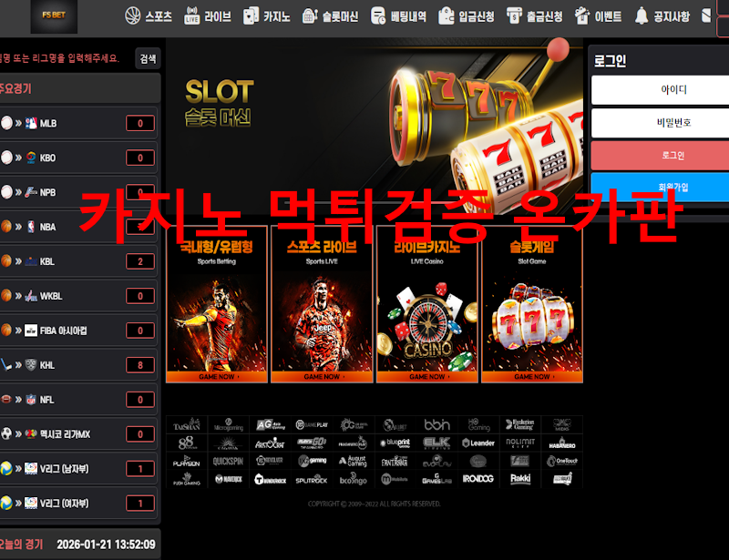Click the 비밀번호 password field
The height and width of the screenshot is (560, 729).
click(x=660, y=123)
